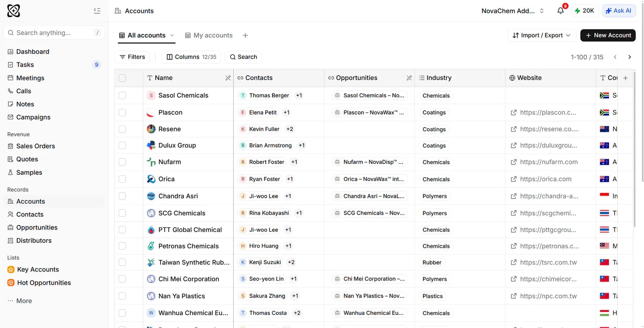
Task: Unpin the Opportunities column icon
Action: pos(409,78)
